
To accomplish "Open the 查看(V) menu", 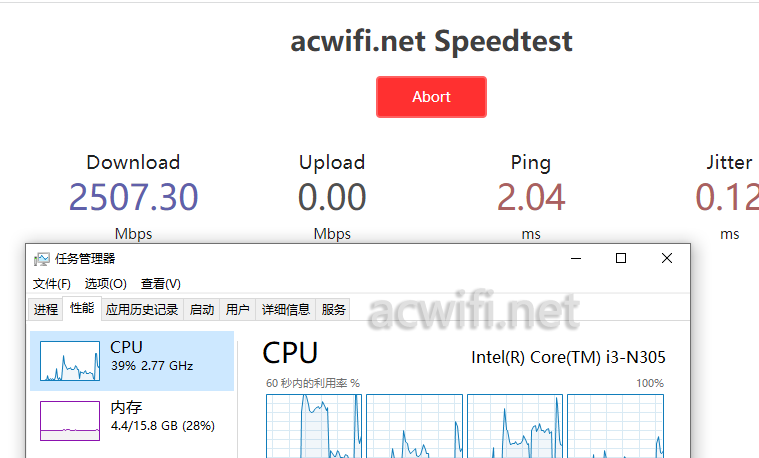I will [161, 284].
